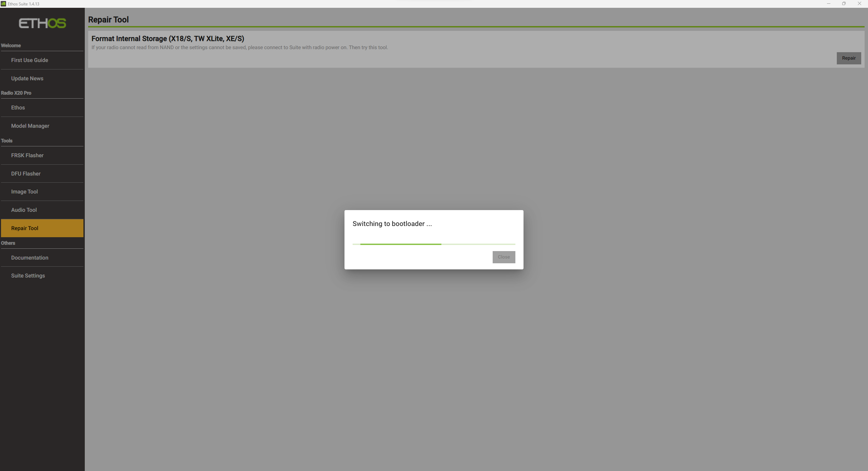Click the bootloader progress bar
Viewport: 868px width, 471px height.
[434, 244]
